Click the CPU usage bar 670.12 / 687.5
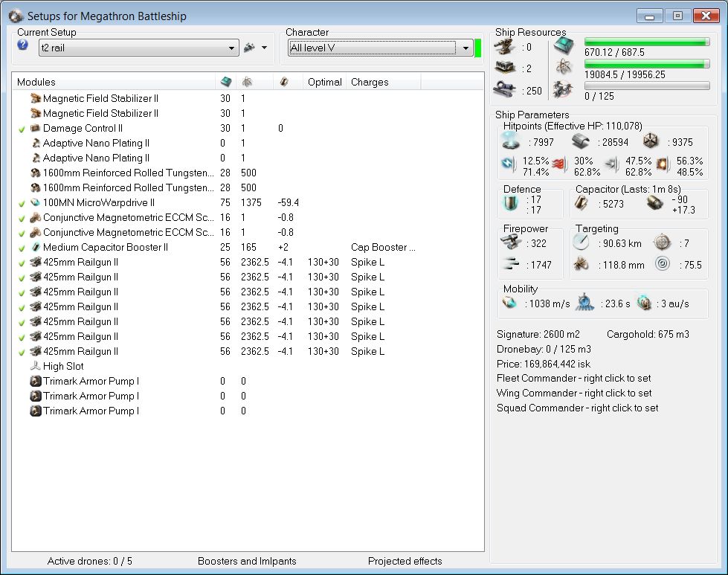 647,42
